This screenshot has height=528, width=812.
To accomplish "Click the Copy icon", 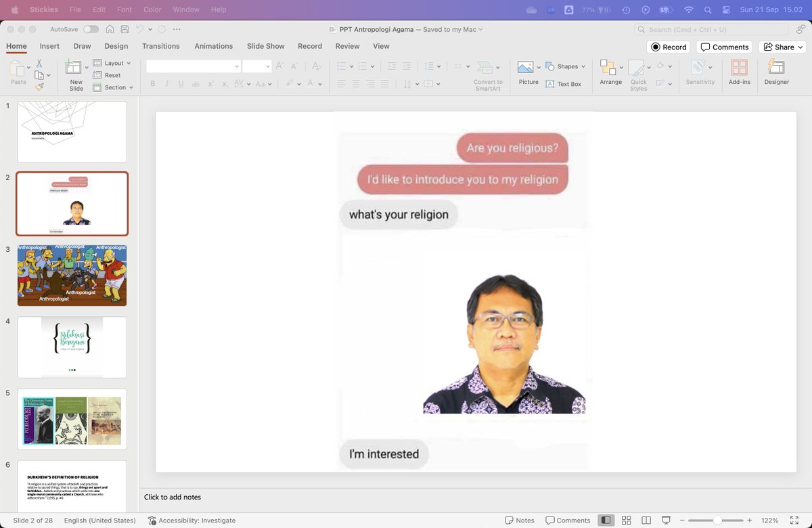I will (39, 75).
